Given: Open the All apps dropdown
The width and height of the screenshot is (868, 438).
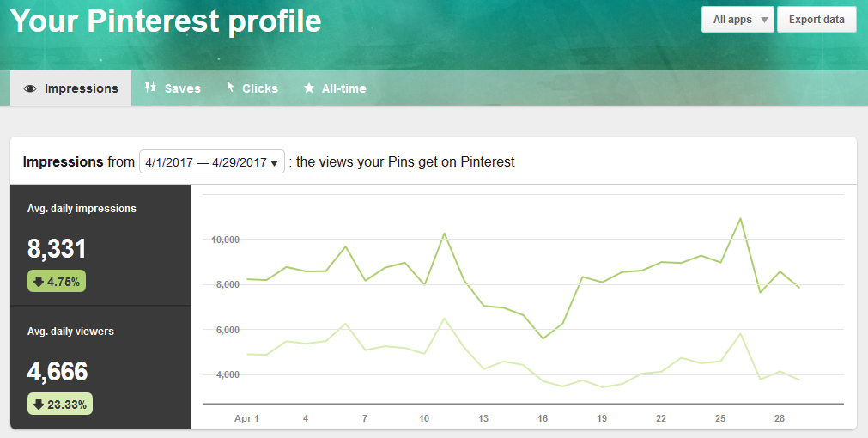Looking at the screenshot, I should 737,20.
